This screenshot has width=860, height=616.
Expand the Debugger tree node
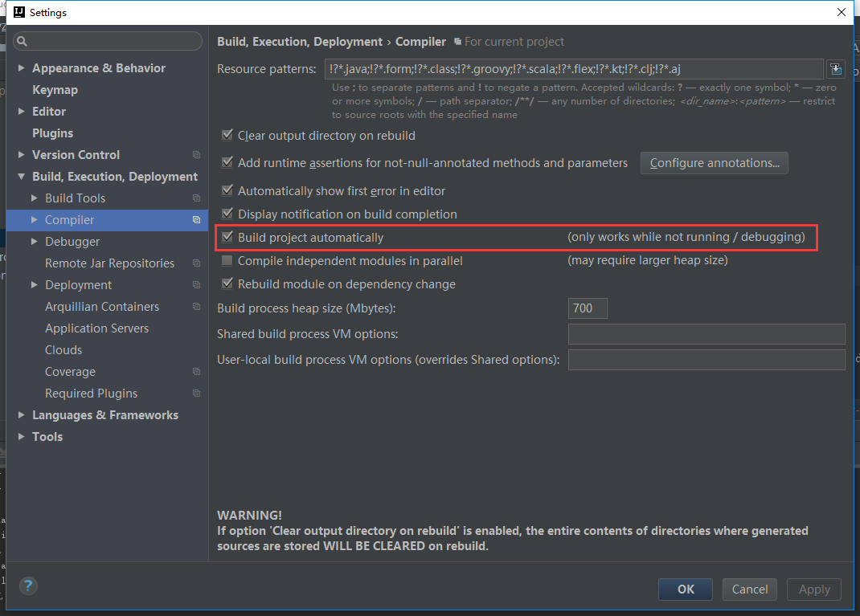pos(35,242)
